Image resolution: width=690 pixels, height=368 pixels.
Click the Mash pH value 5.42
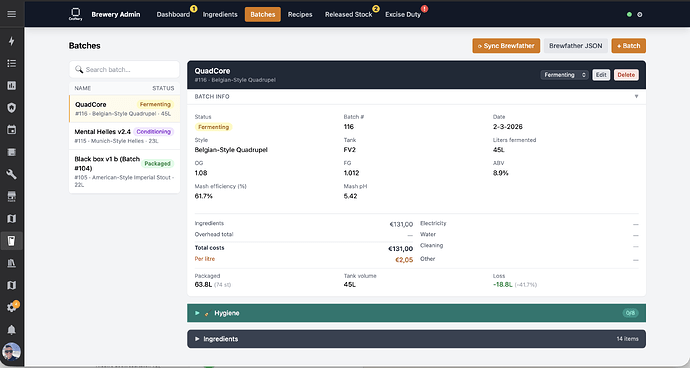point(350,196)
